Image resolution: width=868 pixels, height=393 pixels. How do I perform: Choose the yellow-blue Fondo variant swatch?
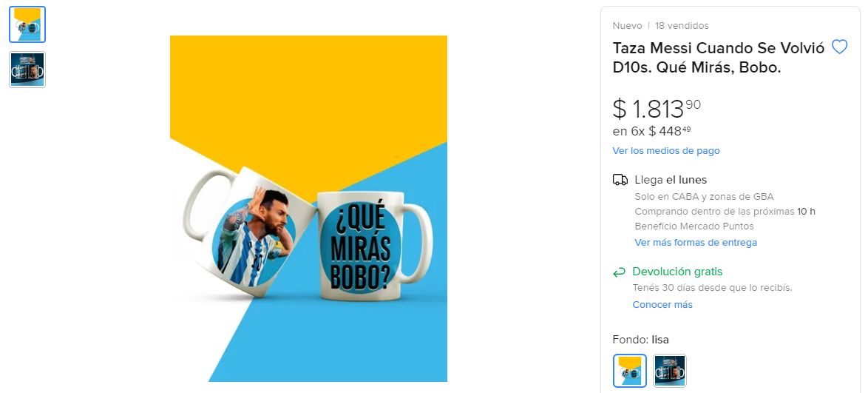point(629,370)
